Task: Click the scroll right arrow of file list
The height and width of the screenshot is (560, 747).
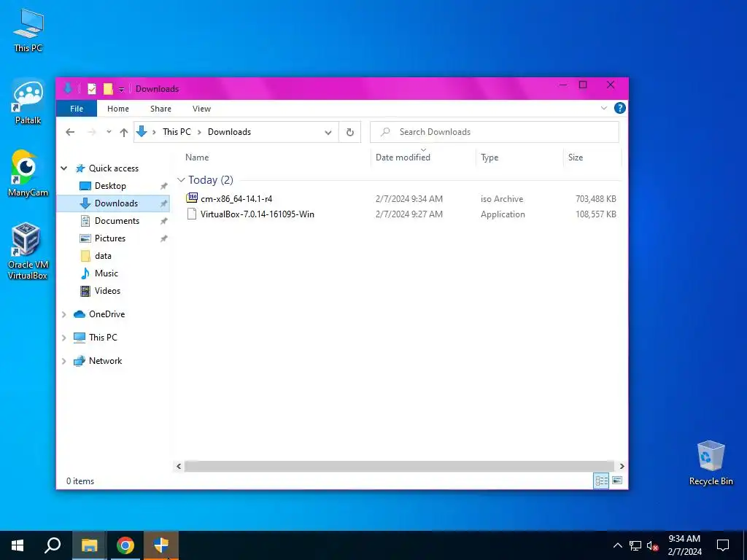Action: [622, 466]
